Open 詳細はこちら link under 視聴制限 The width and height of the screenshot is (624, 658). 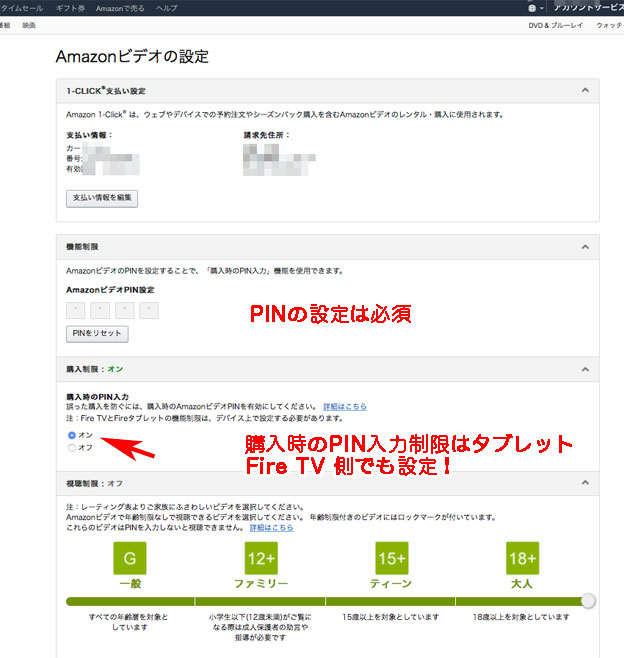(x=272, y=527)
